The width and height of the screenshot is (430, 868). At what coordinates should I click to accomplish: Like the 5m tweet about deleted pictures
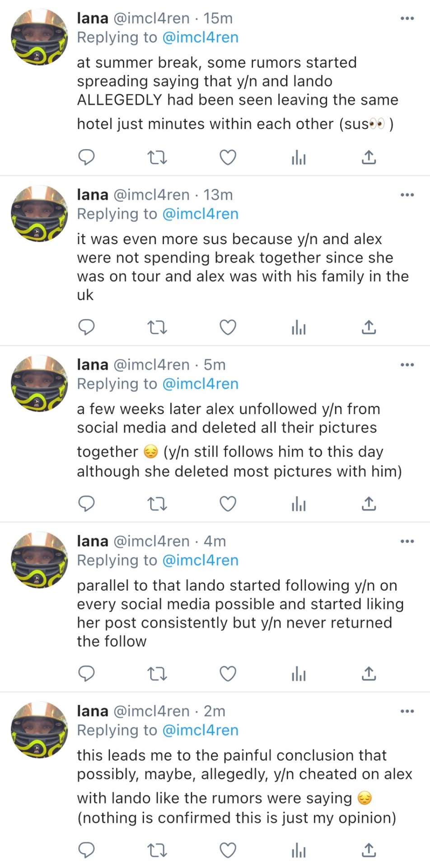click(x=228, y=504)
